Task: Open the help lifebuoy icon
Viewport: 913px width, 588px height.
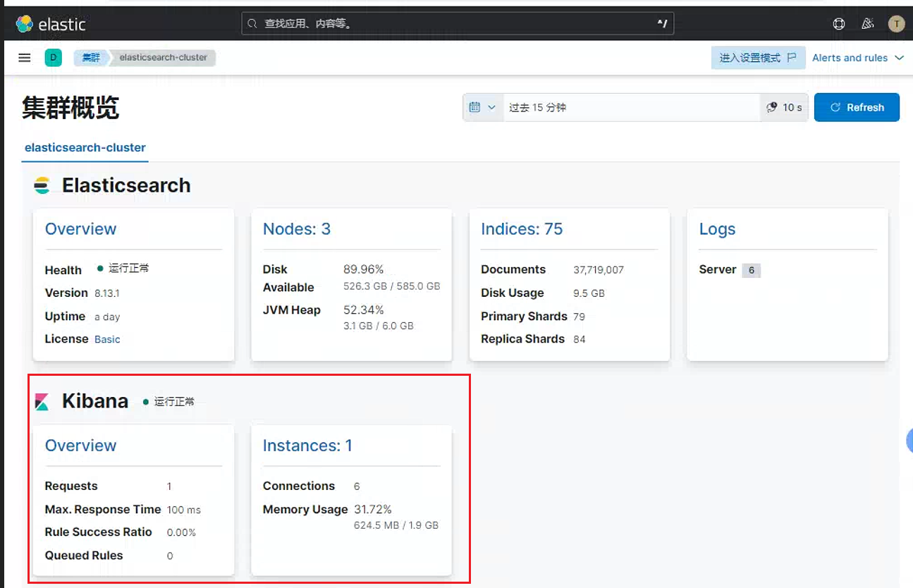Action: 839,24
